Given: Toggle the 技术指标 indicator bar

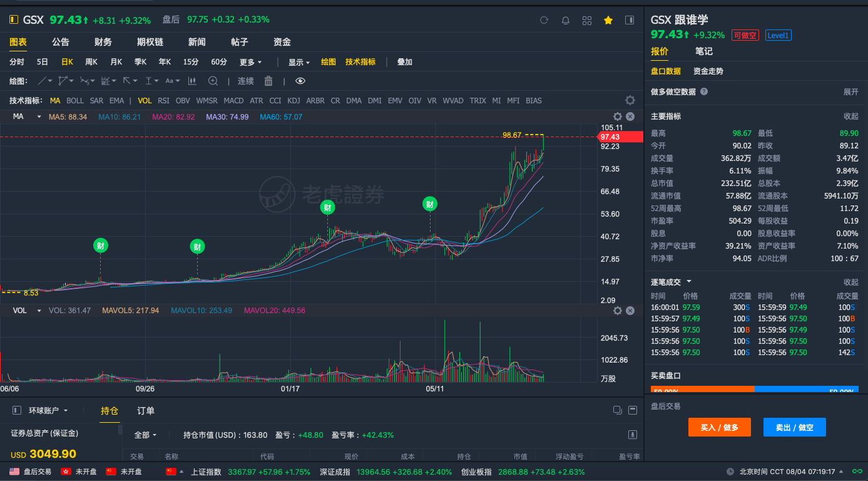Looking at the screenshot, I should (360, 62).
